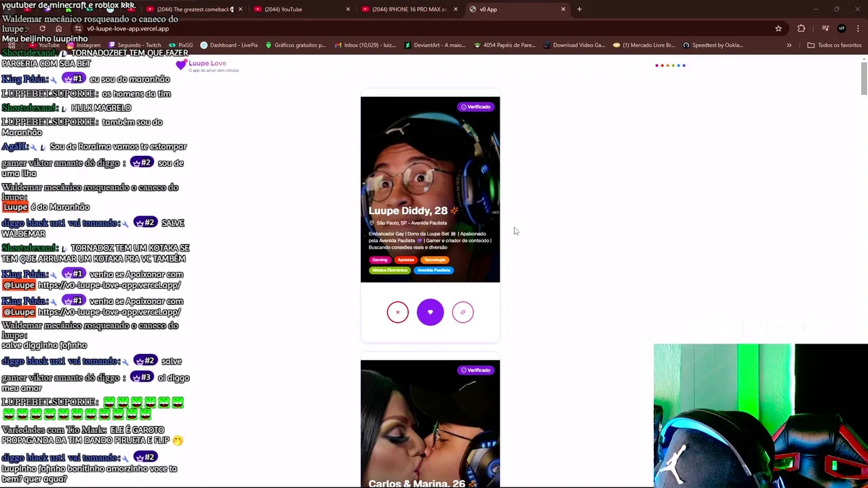Open a new tab with the plus icon

pos(579,9)
